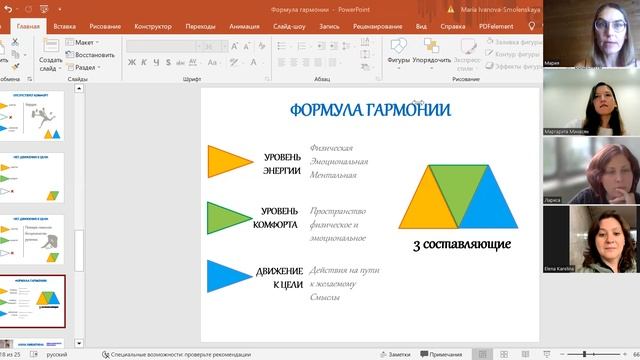Click the Copy icon in clipboard group

tap(16, 54)
